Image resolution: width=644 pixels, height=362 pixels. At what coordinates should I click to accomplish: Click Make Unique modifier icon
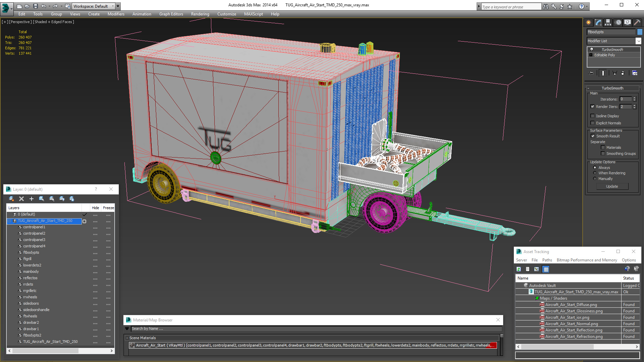pyautogui.click(x=614, y=73)
